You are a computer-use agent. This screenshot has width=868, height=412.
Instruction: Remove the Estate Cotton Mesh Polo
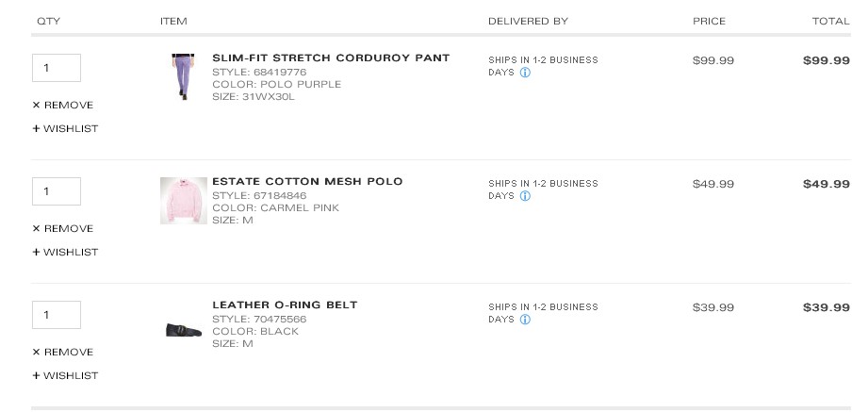pyautogui.click(x=62, y=229)
